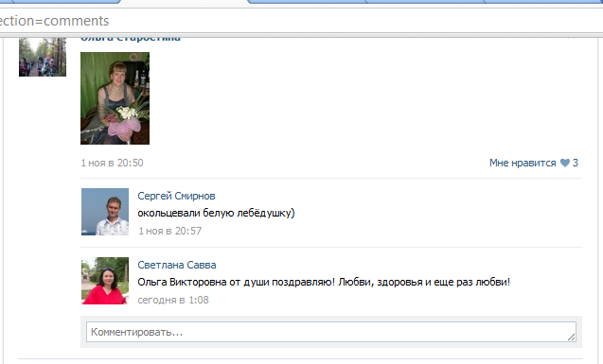
Task: Click Сергей Смирнов's avatar photo
Action: 105,212
